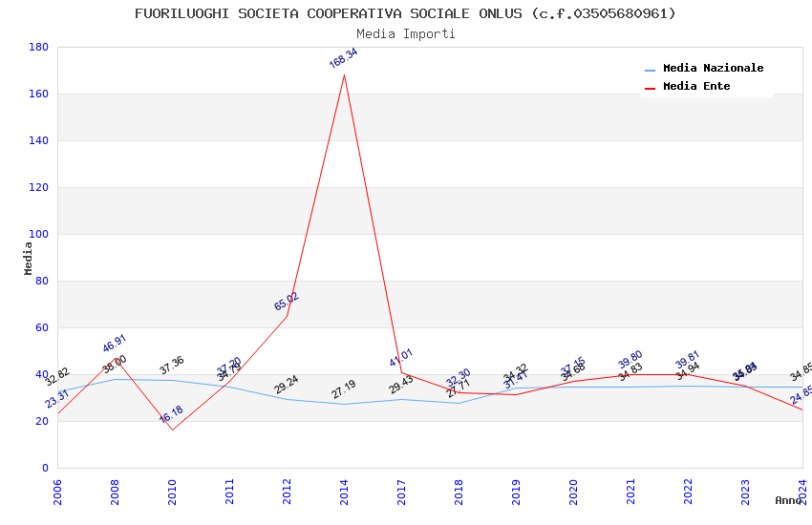Click the 2008 year axis label
The width and height of the screenshot is (812, 525).
coord(115,492)
